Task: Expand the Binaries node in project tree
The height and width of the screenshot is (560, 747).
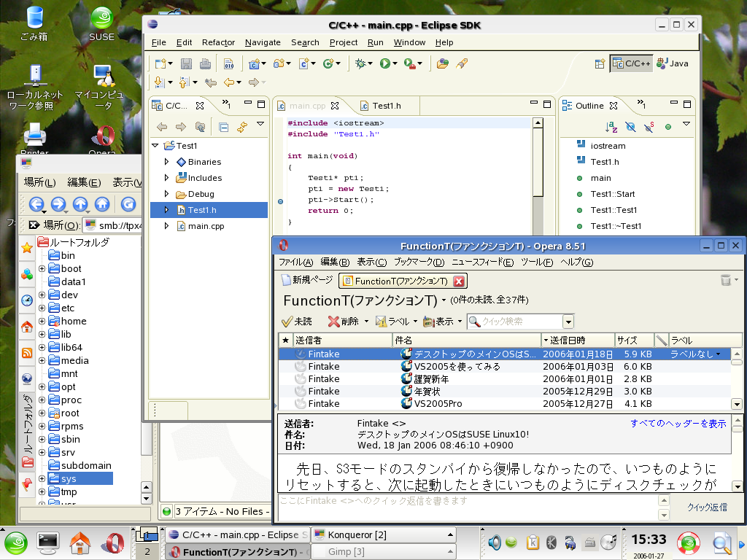Action: point(166,162)
